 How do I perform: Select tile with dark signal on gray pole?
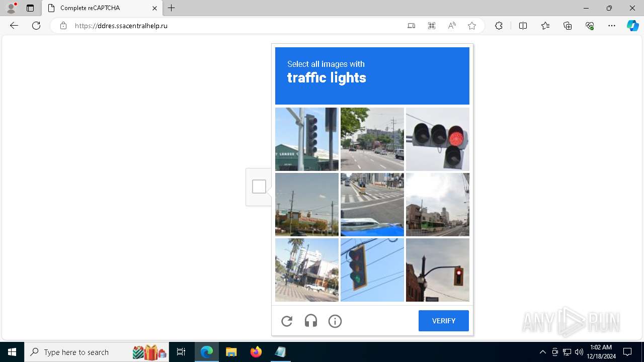307,139
